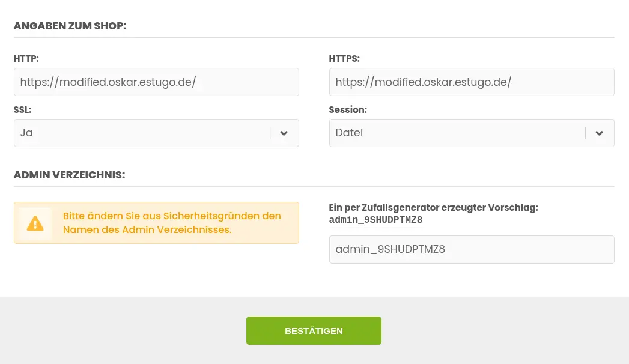Focus the HTTP shop URL field
Image resolution: width=629 pixels, height=364 pixels.
coord(156,82)
